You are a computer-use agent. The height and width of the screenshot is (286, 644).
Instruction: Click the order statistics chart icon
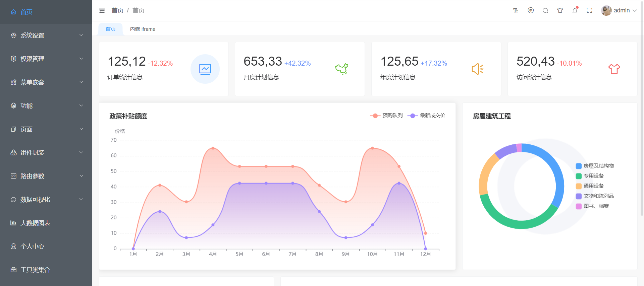click(205, 69)
